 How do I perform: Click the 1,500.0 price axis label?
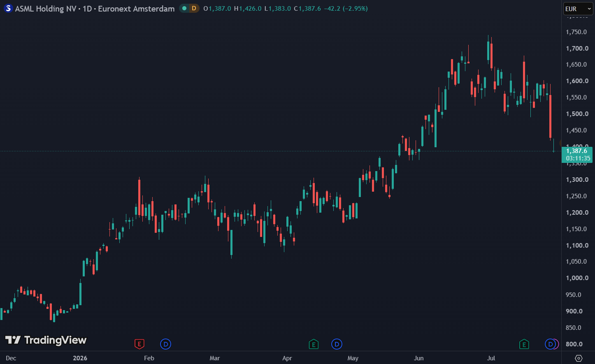point(577,114)
